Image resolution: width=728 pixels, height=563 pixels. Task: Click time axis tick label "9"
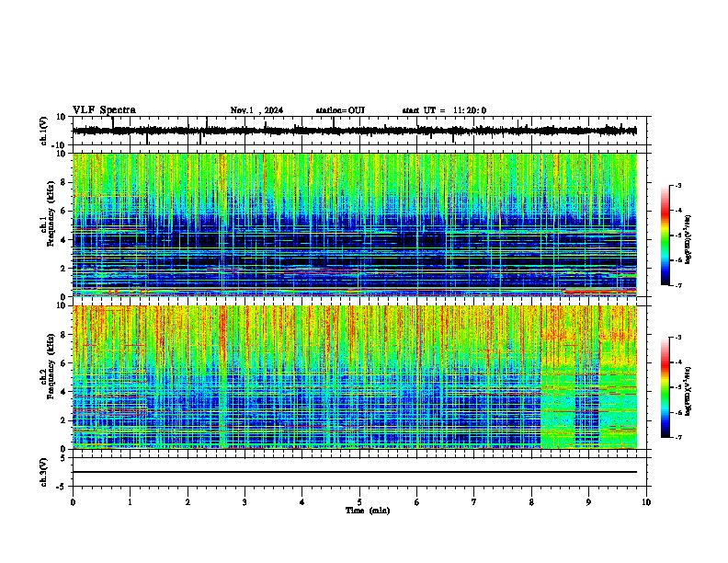tap(588, 502)
